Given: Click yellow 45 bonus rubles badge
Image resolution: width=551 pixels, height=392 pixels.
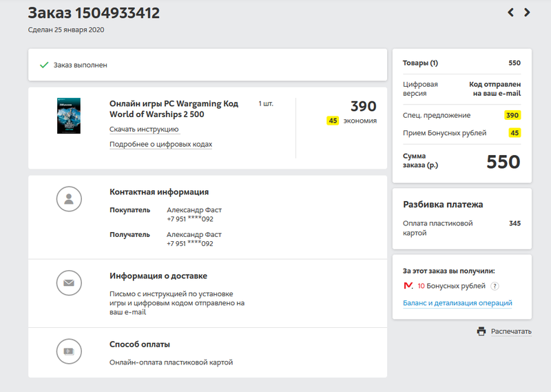Looking at the screenshot, I should 514,133.
